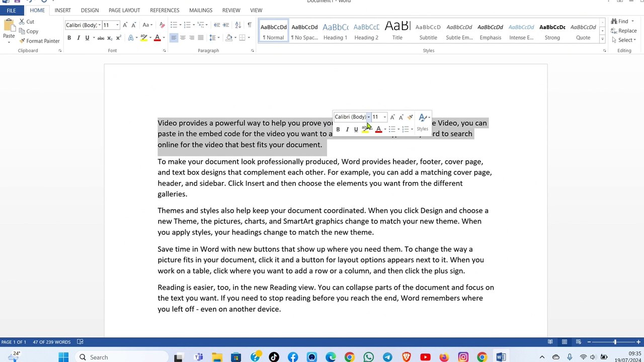Apply strikethrough from the ribbon

pyautogui.click(x=101, y=38)
